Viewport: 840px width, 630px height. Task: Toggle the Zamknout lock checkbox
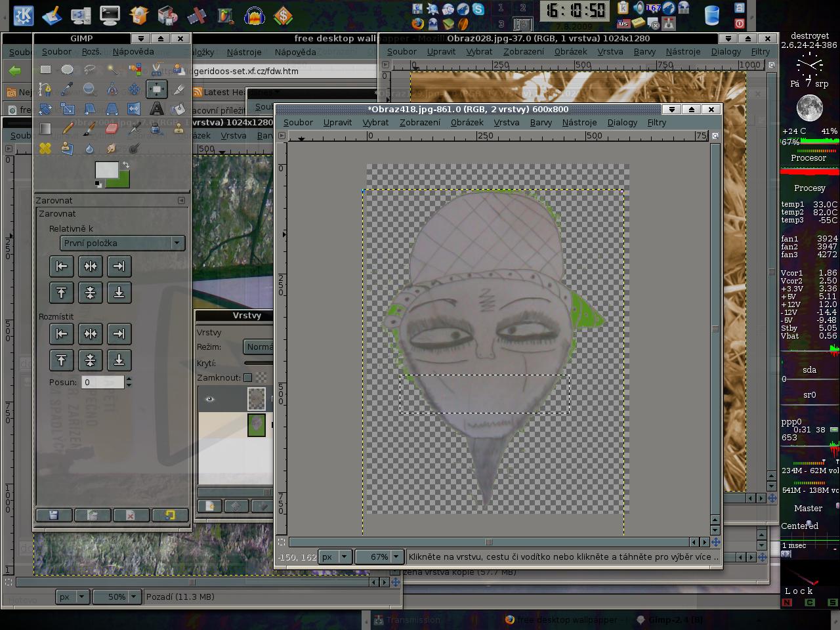[x=247, y=377]
